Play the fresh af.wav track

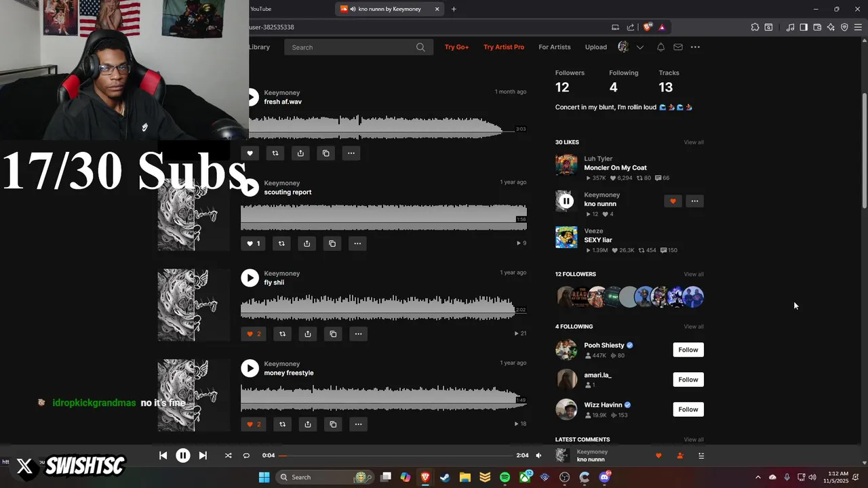(252, 98)
